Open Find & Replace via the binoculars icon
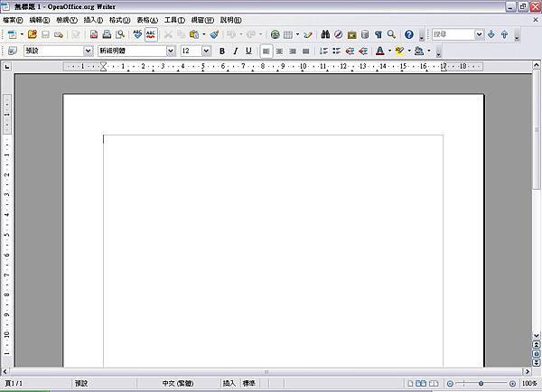Viewport: 542px width, 392px height. click(x=325, y=34)
